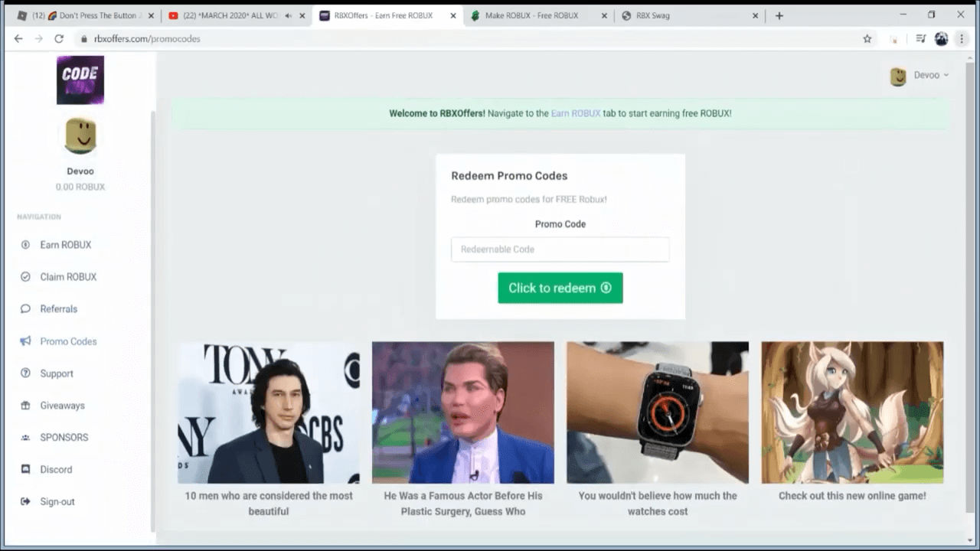Screen dimensions: 980x551
Task: Open Claim ROBUX in the navigation
Action: (68, 277)
